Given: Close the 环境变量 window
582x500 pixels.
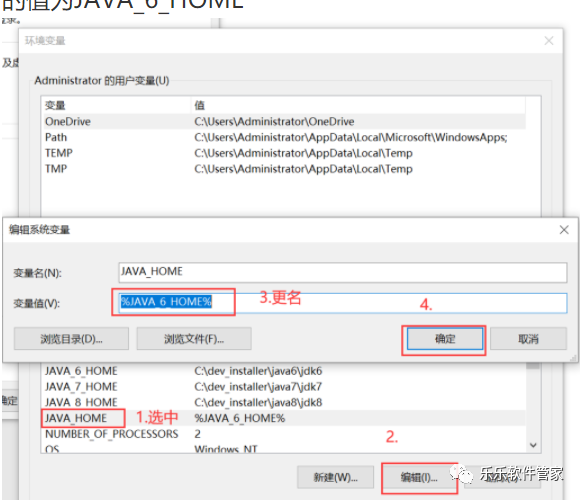Looking at the screenshot, I should coord(549,40).
